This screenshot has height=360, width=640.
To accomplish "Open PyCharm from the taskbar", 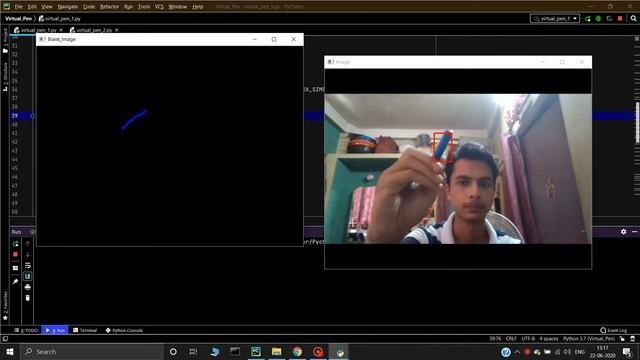I will point(256,351).
